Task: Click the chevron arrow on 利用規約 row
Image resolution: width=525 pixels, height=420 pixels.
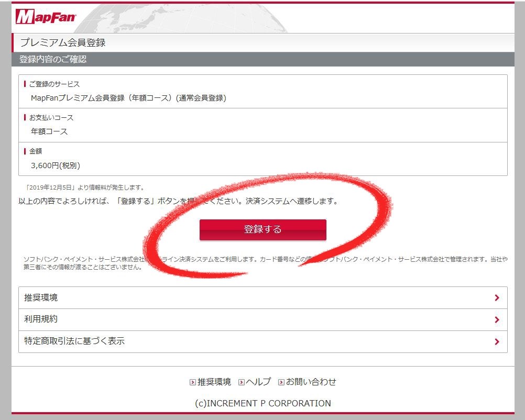Action: (497, 319)
